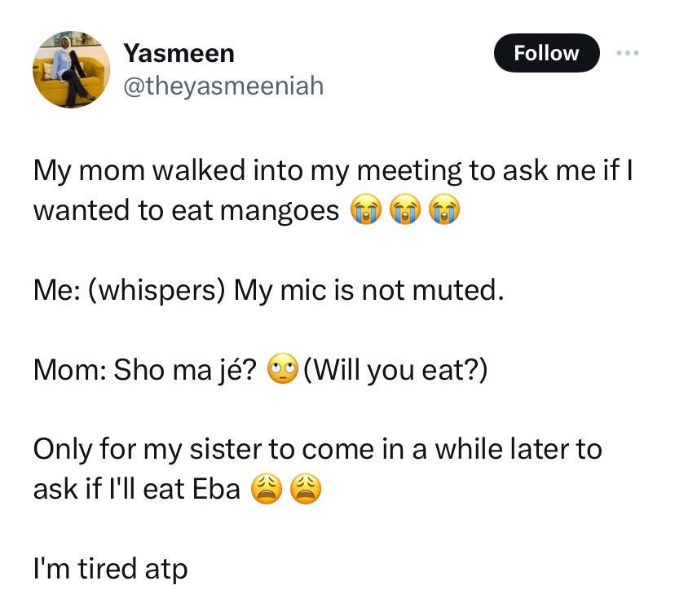
Task: Click the text 'Mom: Sho ma jé?'
Action: pyautogui.click(x=145, y=370)
